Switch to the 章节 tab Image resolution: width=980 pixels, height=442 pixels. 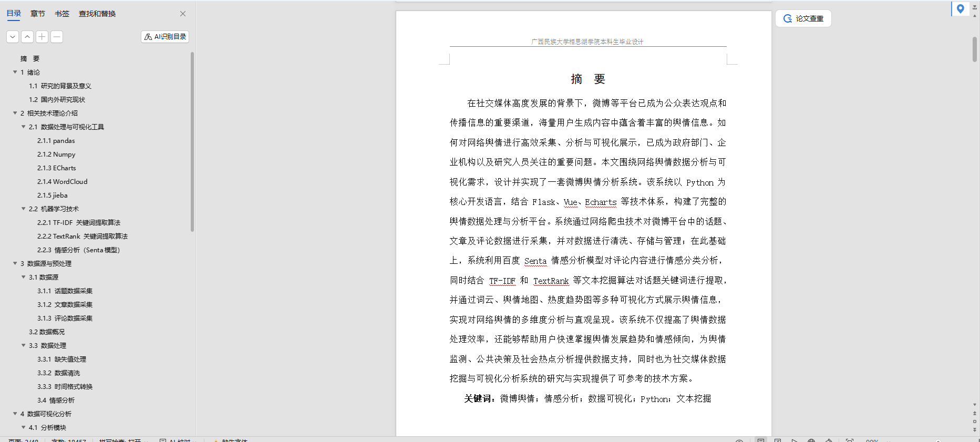tap(38, 14)
